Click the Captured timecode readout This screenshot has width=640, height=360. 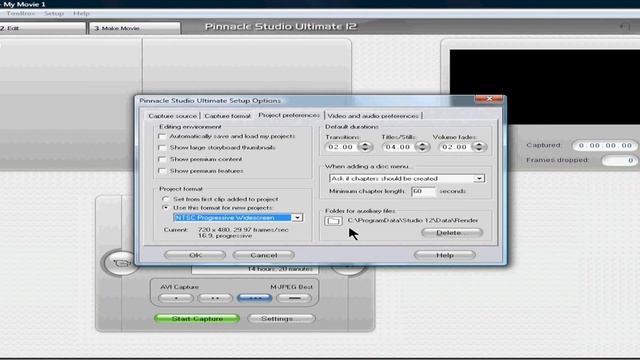[604, 145]
